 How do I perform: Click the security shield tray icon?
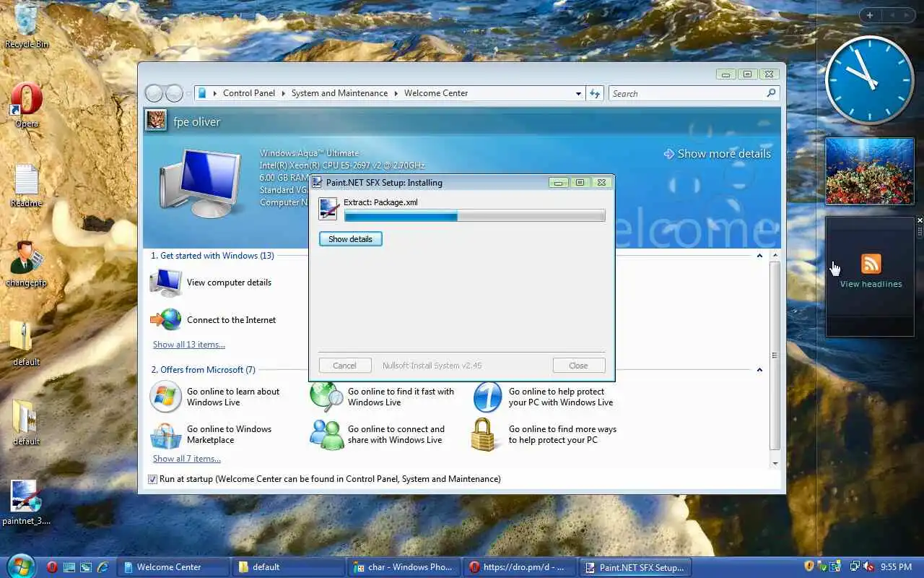click(x=809, y=567)
